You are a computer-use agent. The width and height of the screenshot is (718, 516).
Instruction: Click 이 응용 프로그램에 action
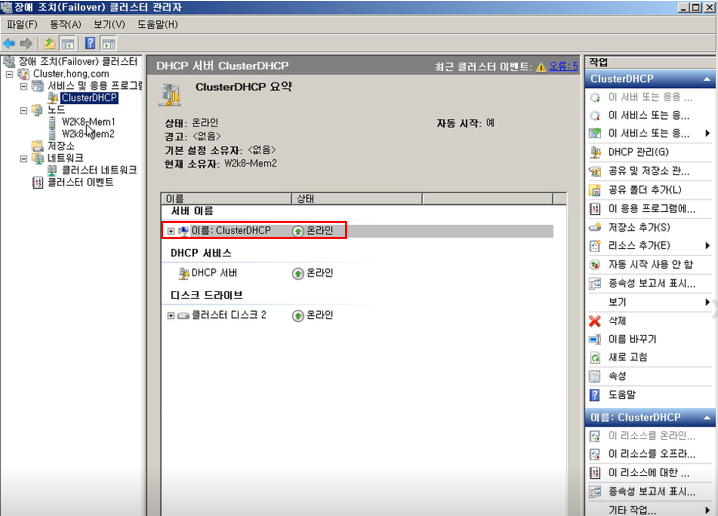click(652, 209)
